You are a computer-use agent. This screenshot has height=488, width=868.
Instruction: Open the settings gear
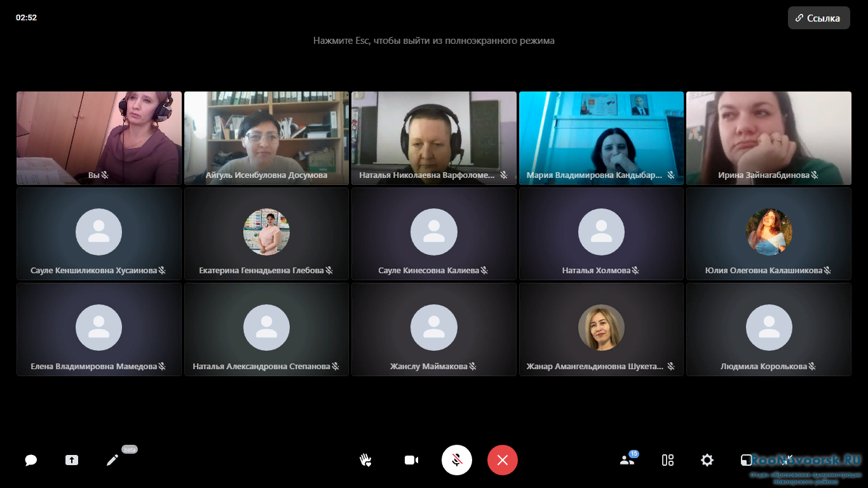707,460
